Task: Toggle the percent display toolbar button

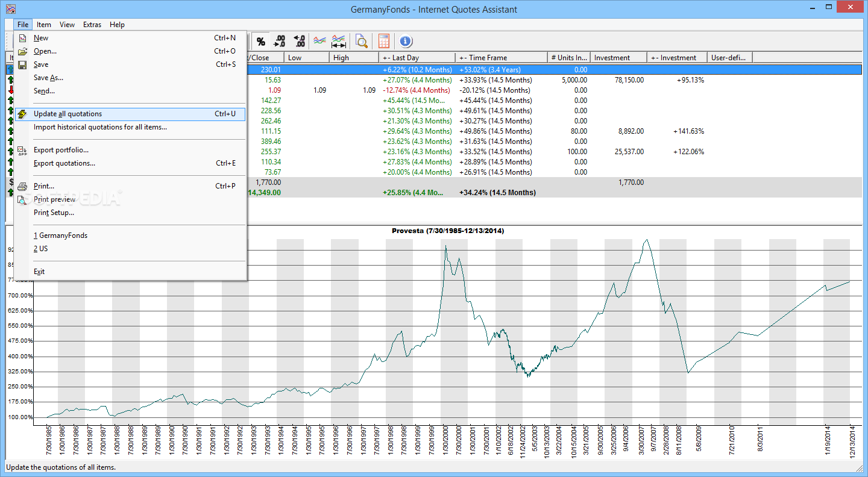Action: click(x=261, y=41)
